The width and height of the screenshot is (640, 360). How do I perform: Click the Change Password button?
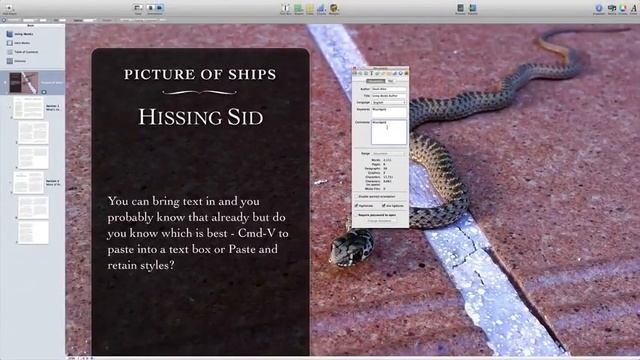point(380,221)
